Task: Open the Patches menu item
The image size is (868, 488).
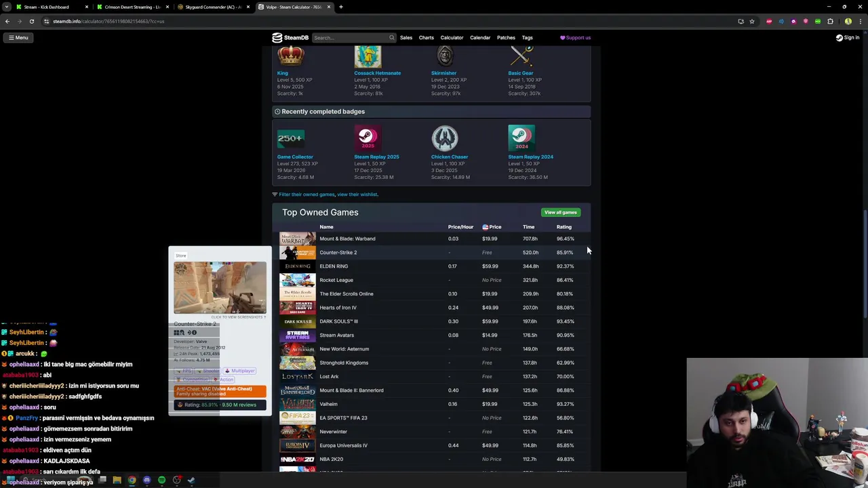Action: 506,37
